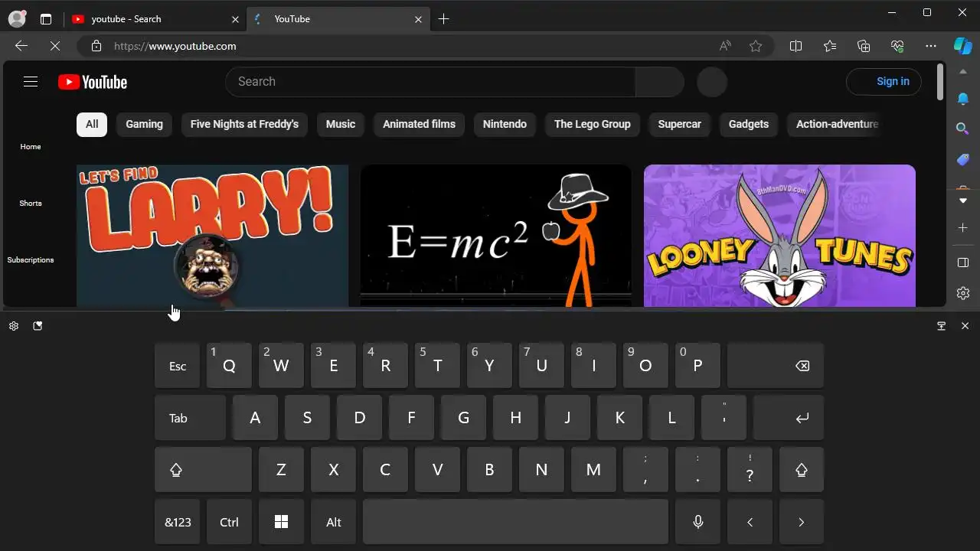Open the tab actions menu icon
This screenshot has width=980, height=551.
point(46,19)
